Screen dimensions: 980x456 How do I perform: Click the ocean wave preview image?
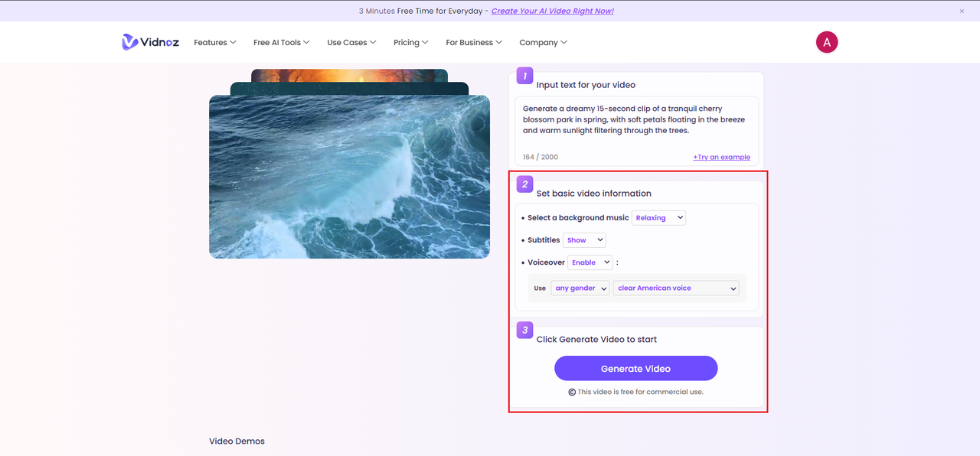pos(349,177)
